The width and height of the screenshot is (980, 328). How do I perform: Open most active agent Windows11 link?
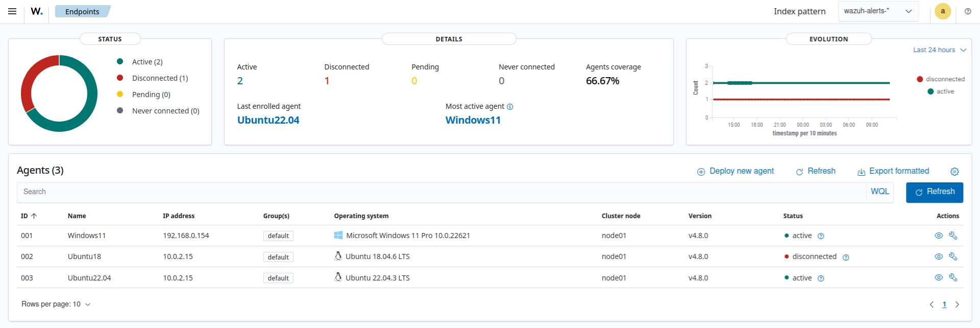(x=473, y=120)
